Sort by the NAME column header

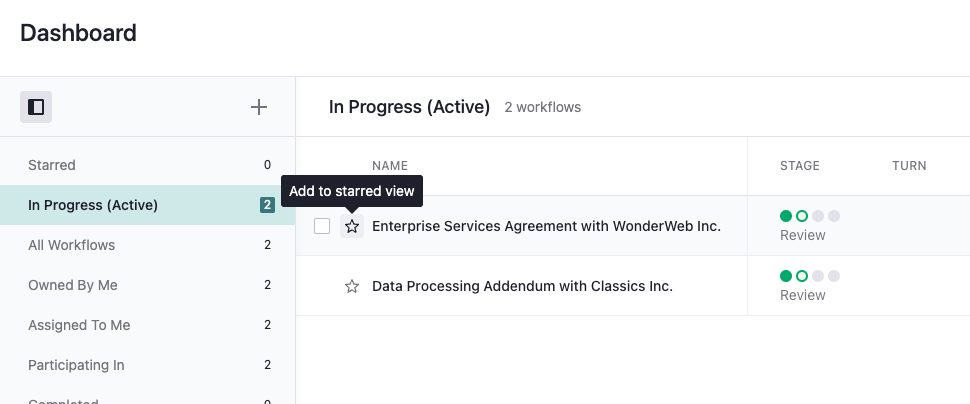[390, 166]
